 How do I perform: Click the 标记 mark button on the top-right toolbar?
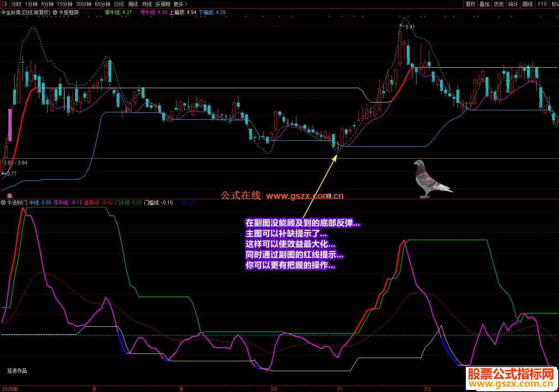point(555,4)
